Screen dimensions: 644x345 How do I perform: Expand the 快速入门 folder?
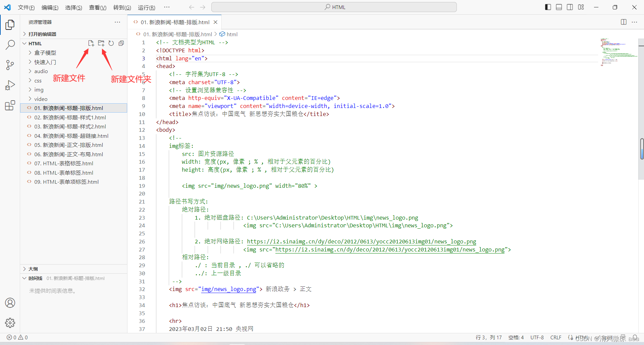[x=73, y=62]
